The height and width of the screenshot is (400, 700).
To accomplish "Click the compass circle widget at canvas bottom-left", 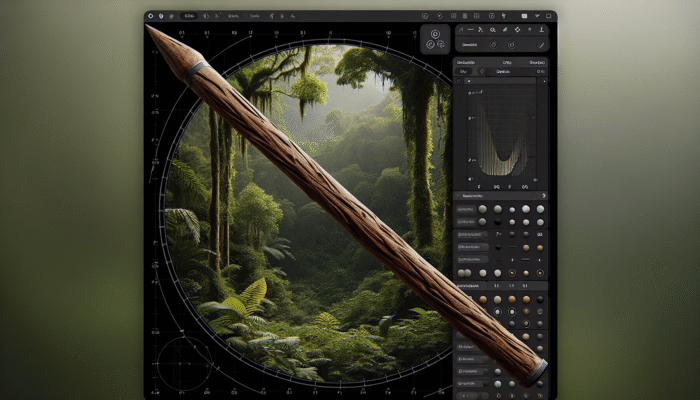I will (x=187, y=360).
